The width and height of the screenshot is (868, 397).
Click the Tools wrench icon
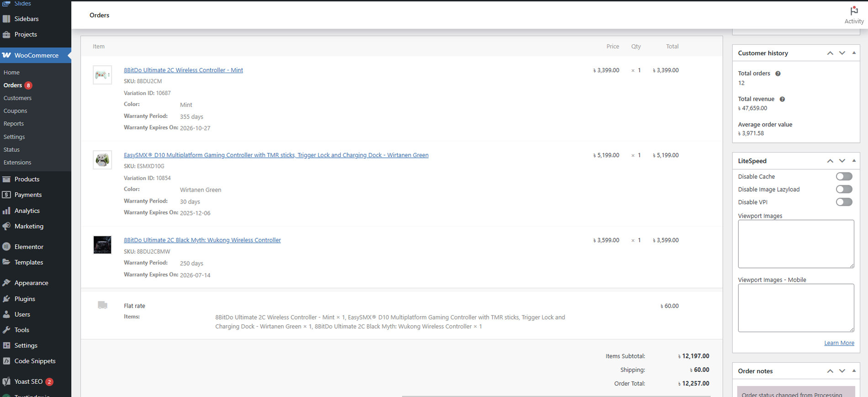[x=6, y=329]
